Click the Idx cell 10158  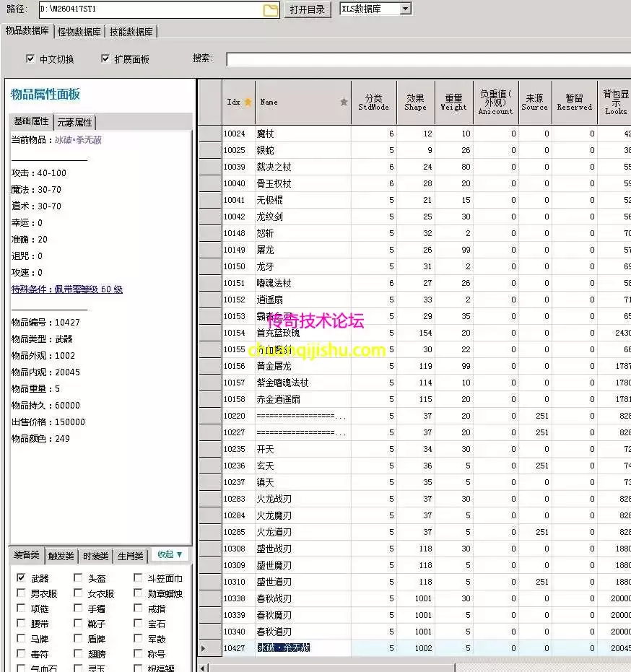[238, 399]
